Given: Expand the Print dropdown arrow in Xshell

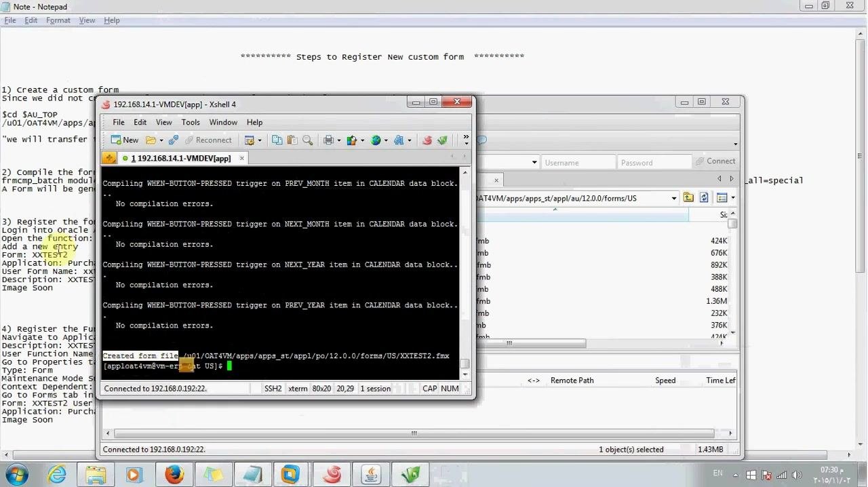Looking at the screenshot, I should (x=339, y=140).
